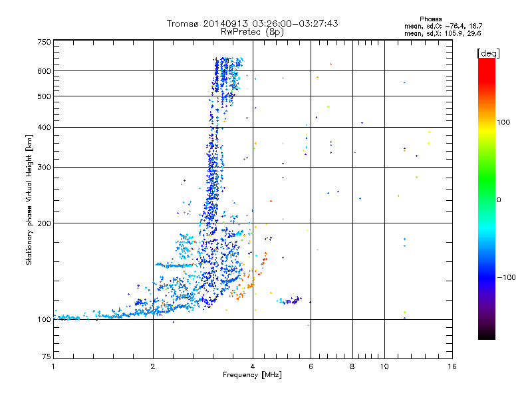Screen dimensions: 532x399
Task: Click the x-axis tick label '6'
Action: click(311, 366)
